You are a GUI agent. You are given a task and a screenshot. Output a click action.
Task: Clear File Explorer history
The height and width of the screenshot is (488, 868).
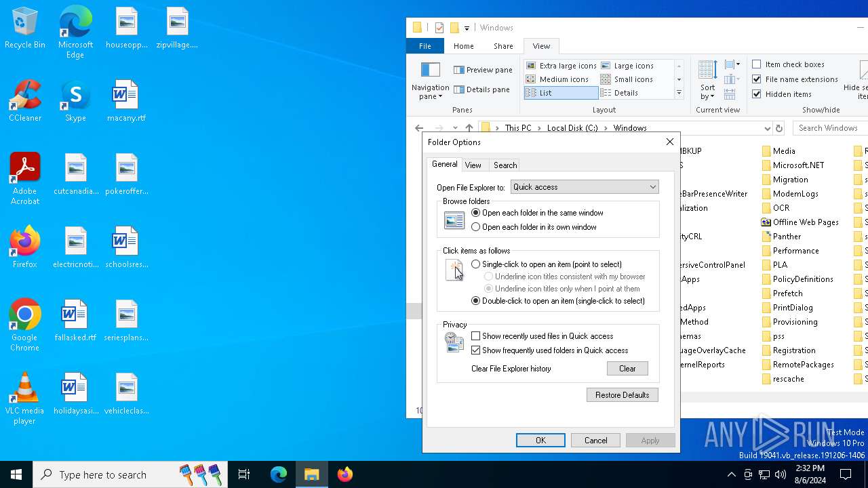627,369
